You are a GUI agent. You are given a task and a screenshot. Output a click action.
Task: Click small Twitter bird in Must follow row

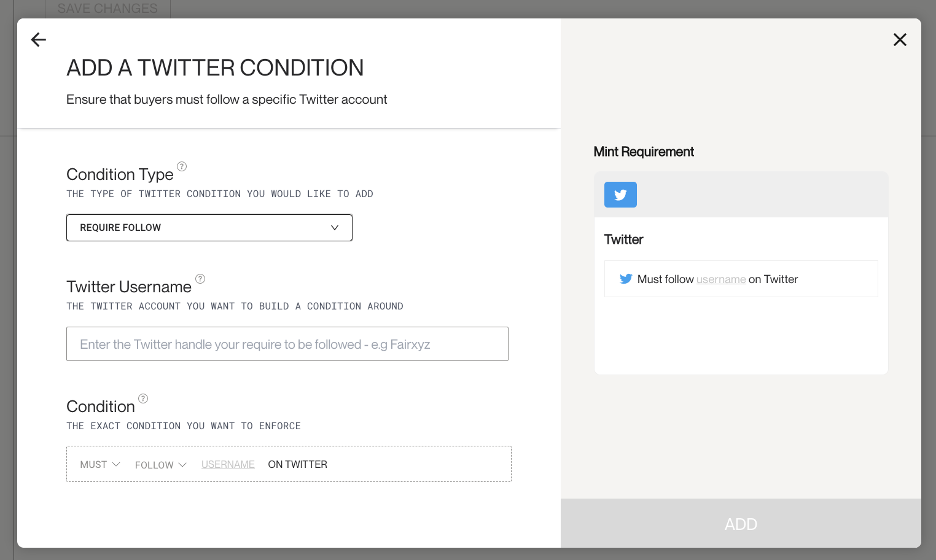pos(626,279)
